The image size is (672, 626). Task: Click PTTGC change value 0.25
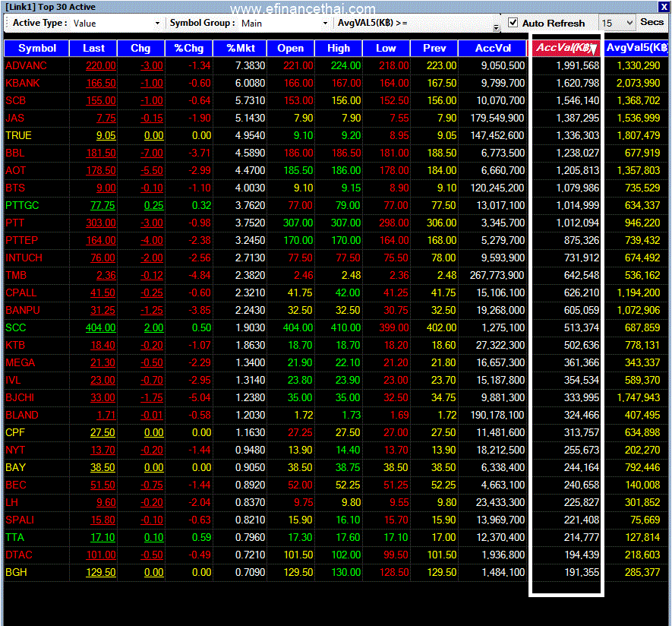(153, 205)
